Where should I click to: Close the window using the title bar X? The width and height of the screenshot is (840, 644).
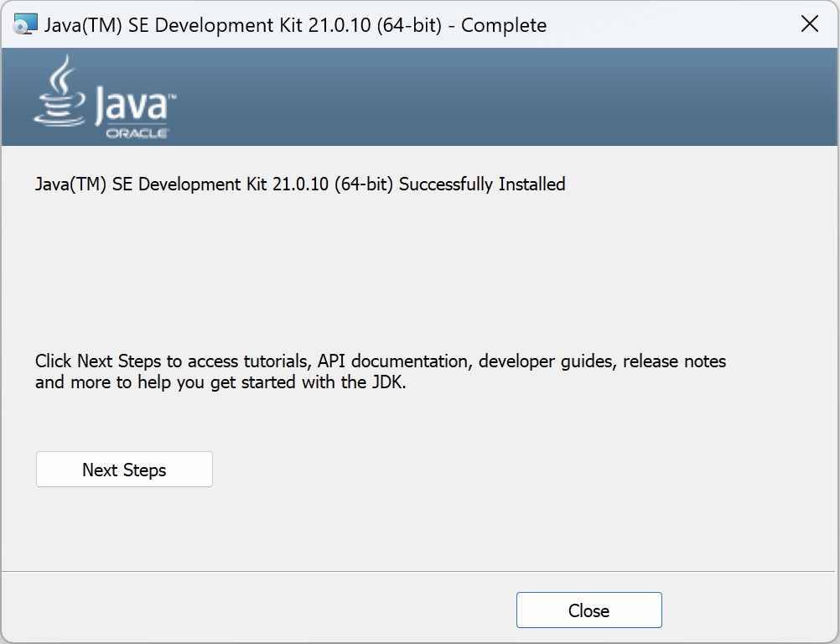point(809,24)
